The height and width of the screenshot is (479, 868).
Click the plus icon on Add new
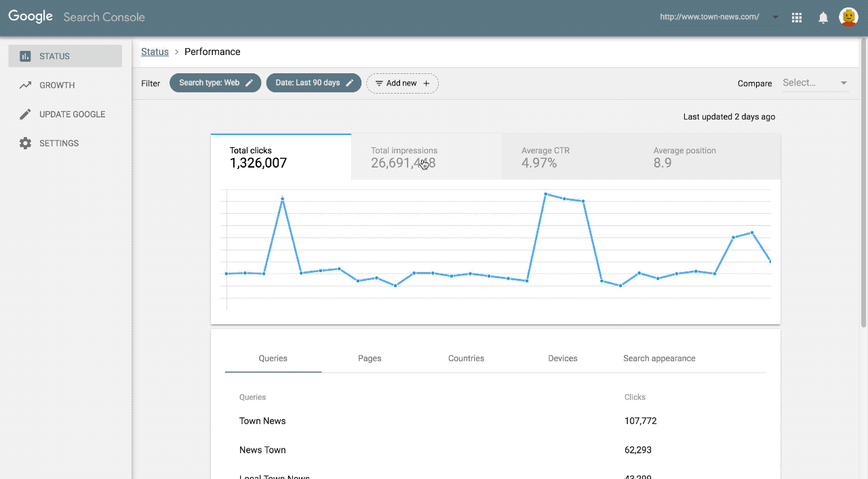tap(427, 83)
